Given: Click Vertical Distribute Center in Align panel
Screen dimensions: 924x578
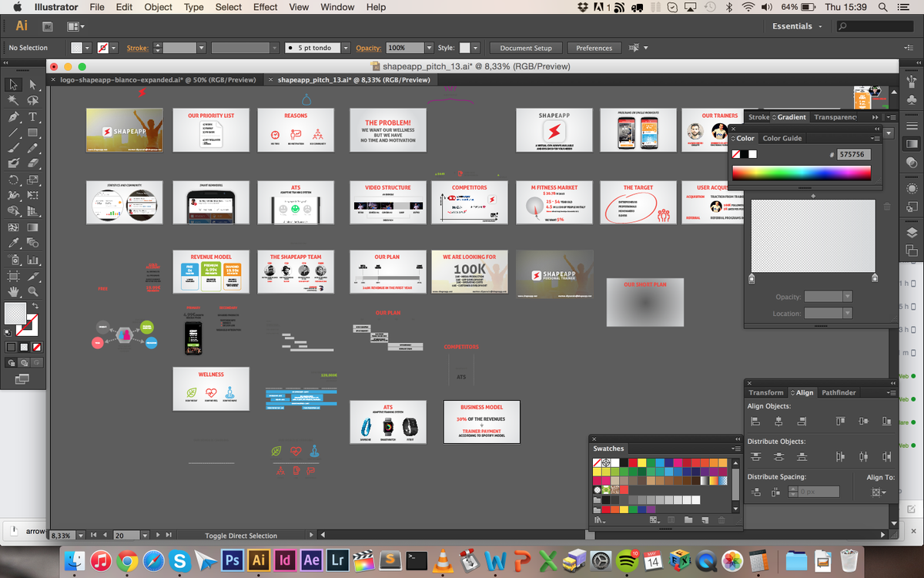Looking at the screenshot, I should point(778,456).
